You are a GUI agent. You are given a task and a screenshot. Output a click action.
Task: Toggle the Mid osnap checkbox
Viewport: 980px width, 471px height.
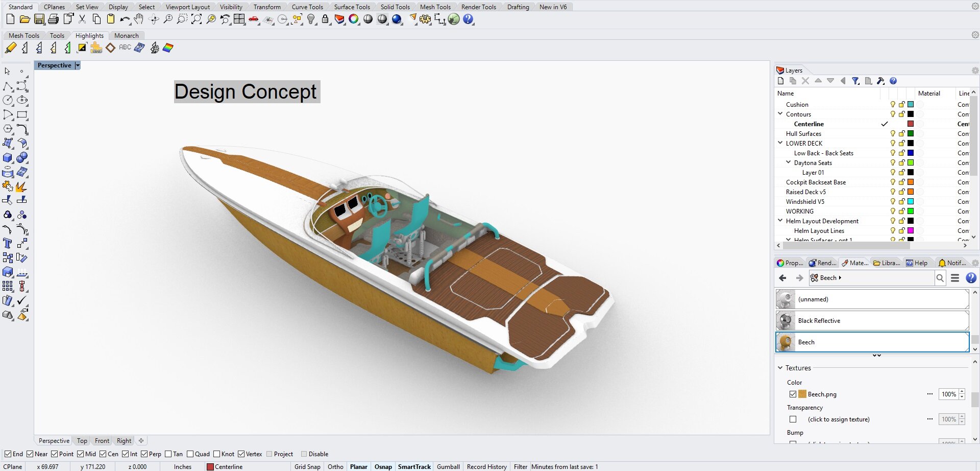[80, 454]
